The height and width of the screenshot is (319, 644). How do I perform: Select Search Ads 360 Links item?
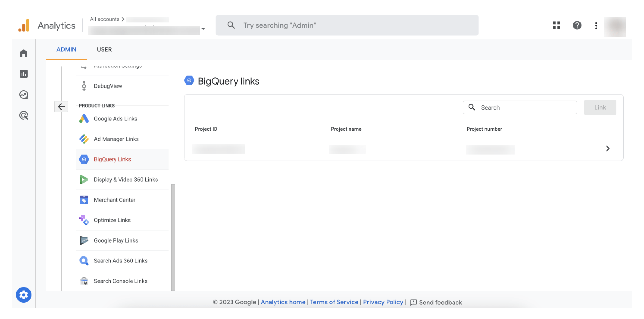tap(122, 261)
